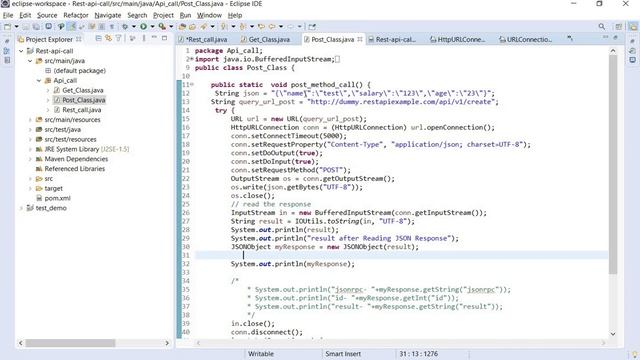Open the Window menu

click(x=209, y=15)
